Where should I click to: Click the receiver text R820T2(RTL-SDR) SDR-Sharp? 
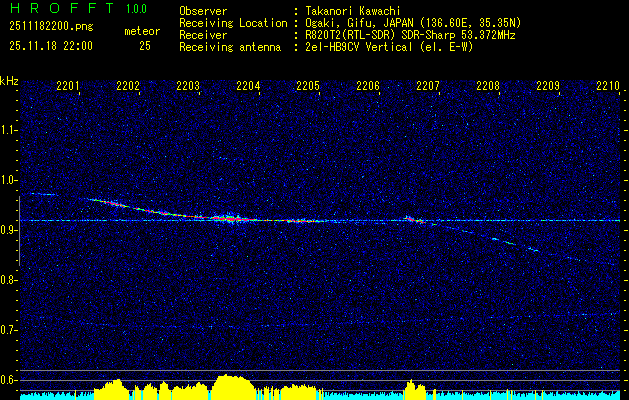[382, 35]
